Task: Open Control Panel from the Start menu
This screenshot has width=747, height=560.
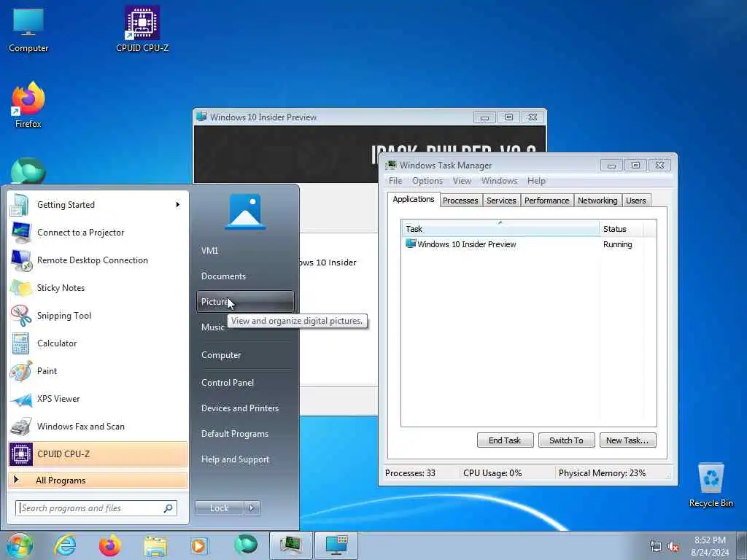Action: pyautogui.click(x=245, y=383)
